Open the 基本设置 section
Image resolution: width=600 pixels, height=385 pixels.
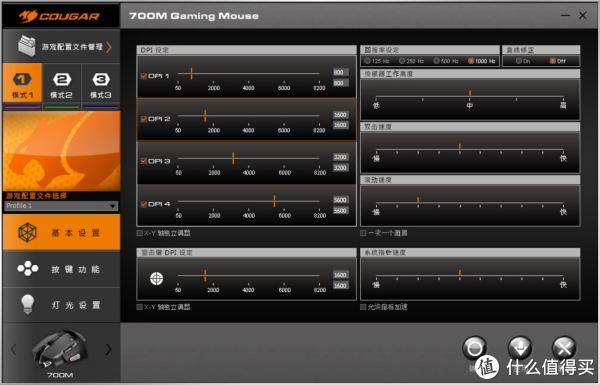click(x=61, y=232)
